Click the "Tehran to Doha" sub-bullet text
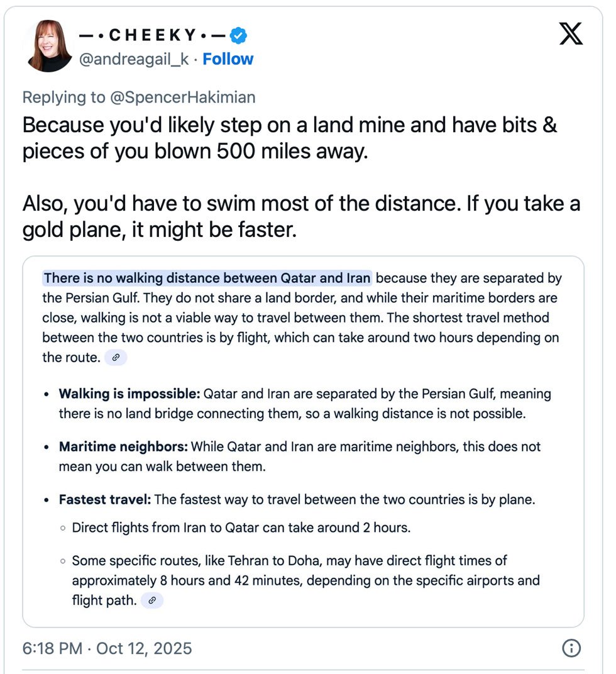The image size is (616, 674). click(305, 580)
